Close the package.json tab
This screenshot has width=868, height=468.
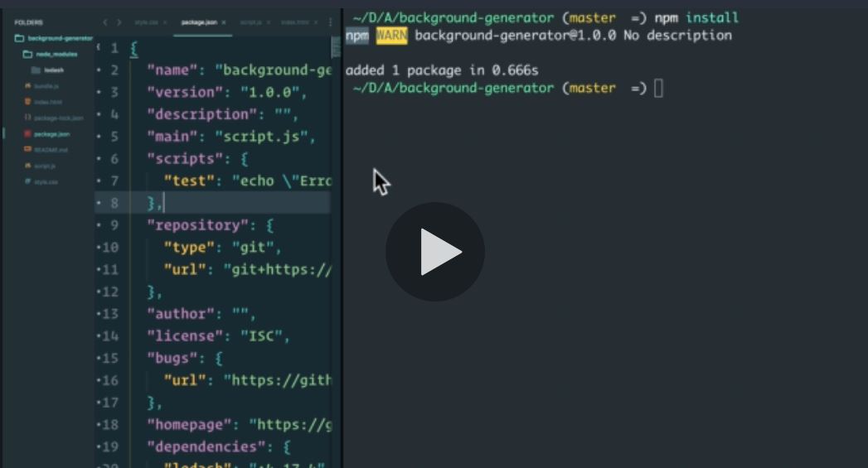(x=224, y=22)
